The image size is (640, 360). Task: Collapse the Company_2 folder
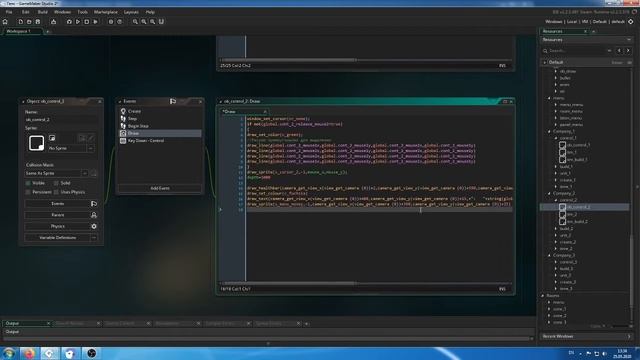click(x=549, y=193)
